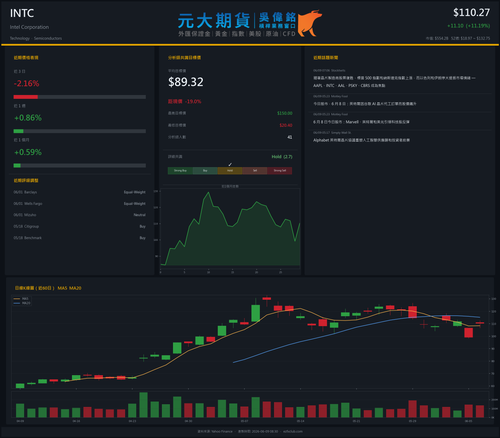
Task: Click the progress bar under +0.86%
Action: [x=80, y=131]
